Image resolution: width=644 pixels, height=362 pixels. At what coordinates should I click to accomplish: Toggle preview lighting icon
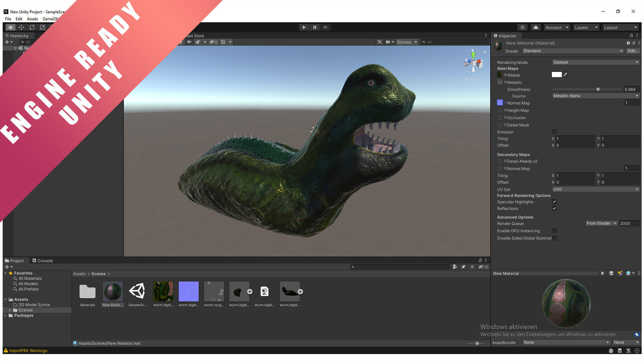tap(620, 273)
